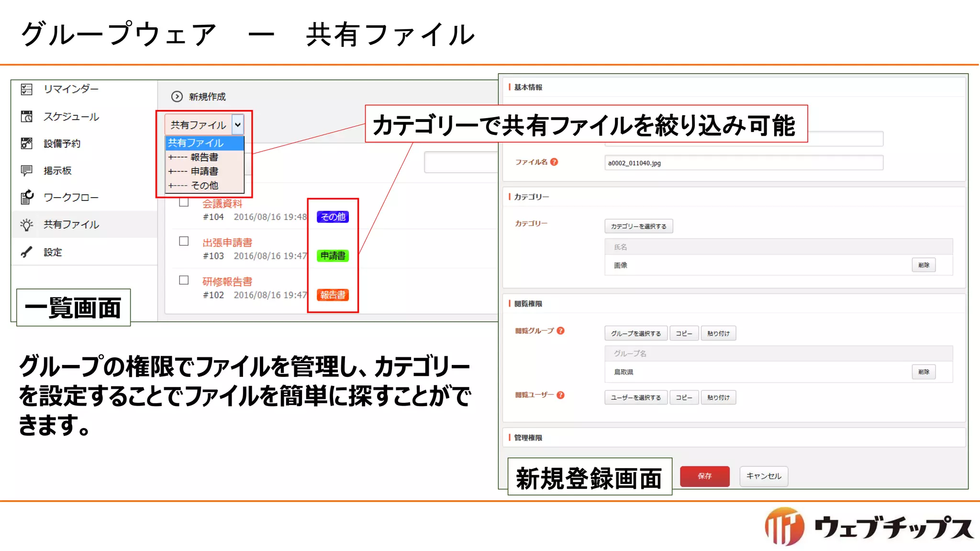Click コピー button in 閲覧グループ row

684,333
